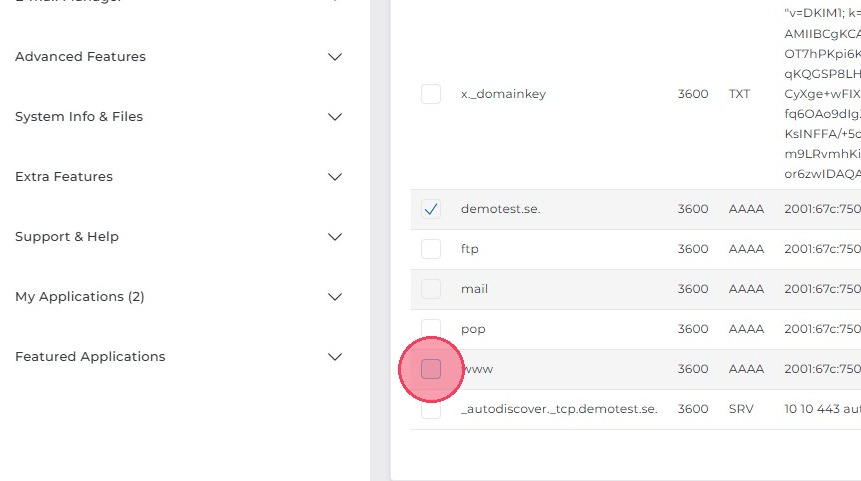Image resolution: width=861 pixels, height=481 pixels.
Task: Click the DKIM TXT record value text
Action: point(822,94)
